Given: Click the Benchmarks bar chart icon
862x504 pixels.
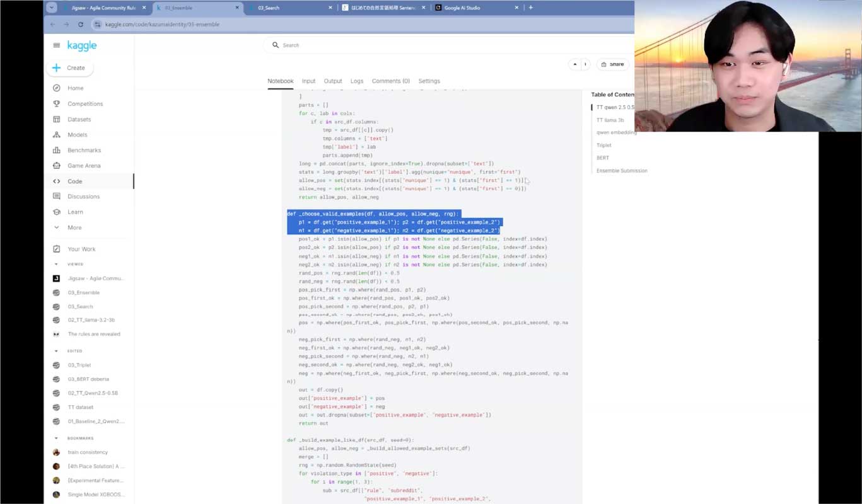Looking at the screenshot, I should [x=57, y=150].
